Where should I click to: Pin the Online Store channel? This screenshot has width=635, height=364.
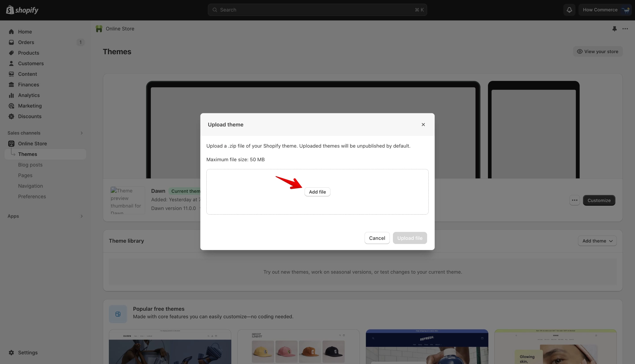coord(614,29)
